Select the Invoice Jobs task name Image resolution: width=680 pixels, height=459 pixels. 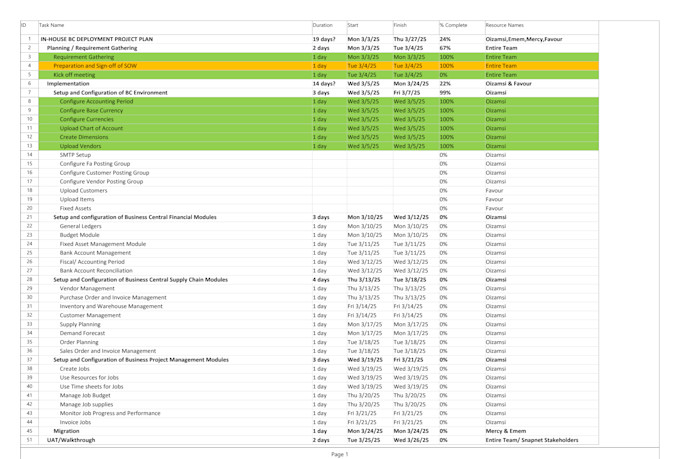(x=75, y=422)
